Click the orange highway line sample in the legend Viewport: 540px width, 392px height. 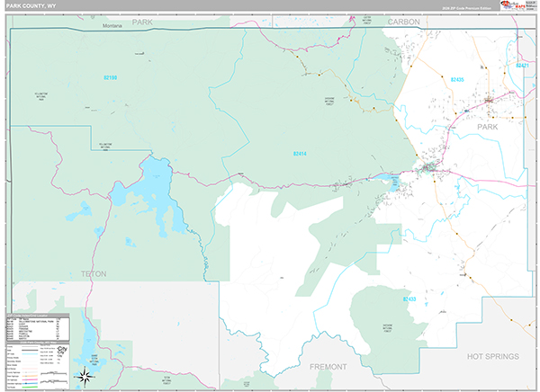pos(30,376)
